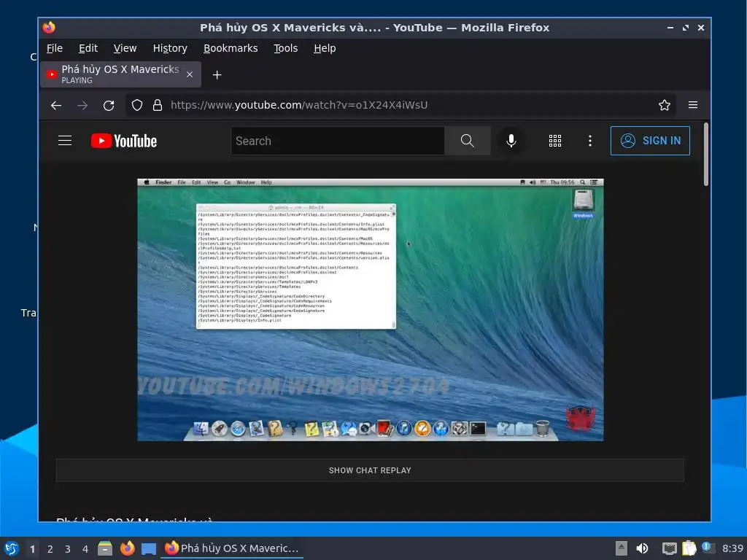This screenshot has height=560, width=747.
Task: Open the tracking protection shield icon
Action: [136, 105]
